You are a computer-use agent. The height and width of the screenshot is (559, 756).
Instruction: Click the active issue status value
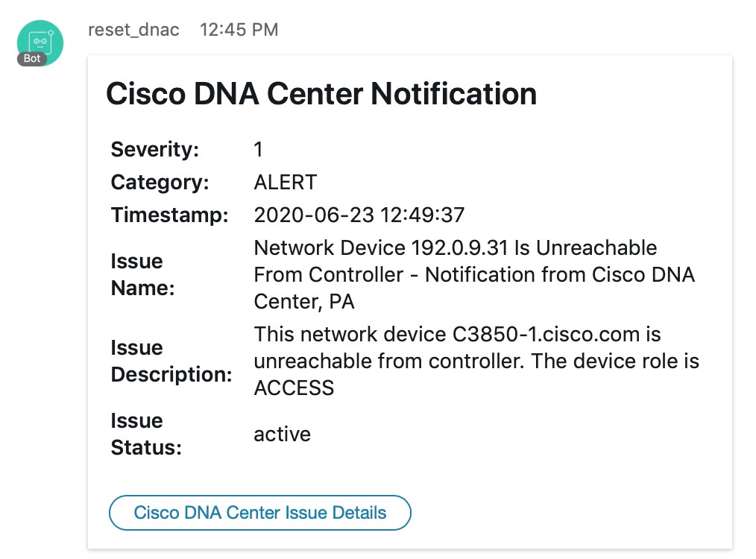click(x=282, y=434)
